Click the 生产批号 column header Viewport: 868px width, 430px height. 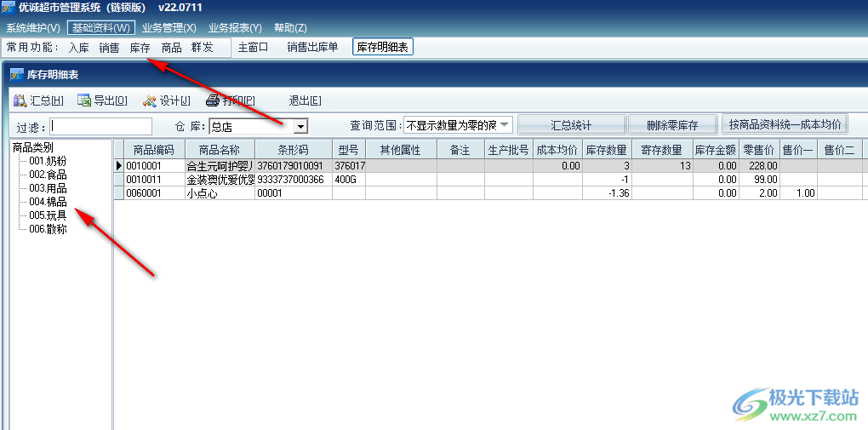click(509, 150)
